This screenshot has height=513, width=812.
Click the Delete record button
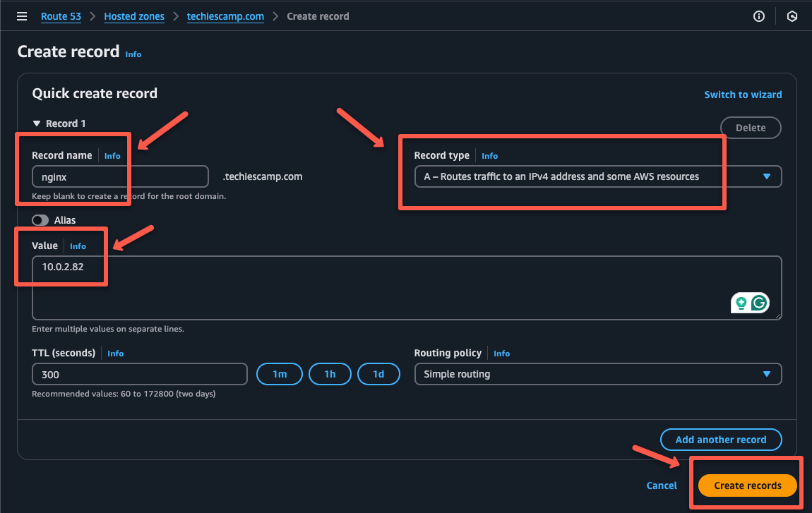pyautogui.click(x=751, y=128)
